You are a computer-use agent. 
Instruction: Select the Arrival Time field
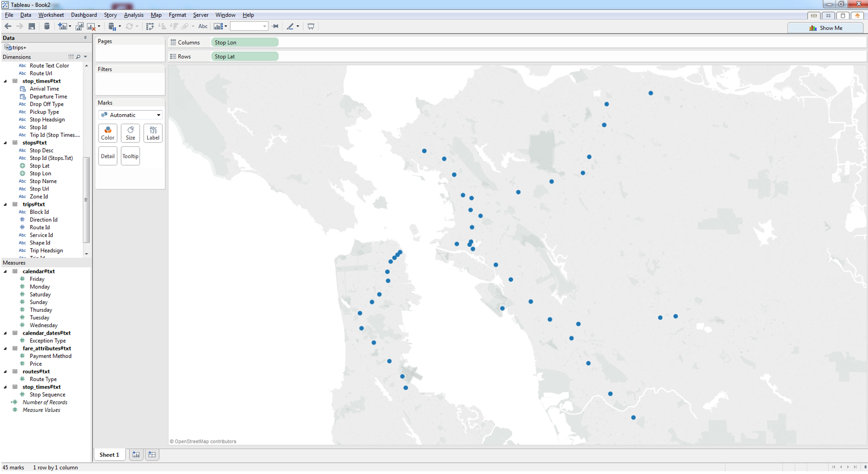point(44,89)
